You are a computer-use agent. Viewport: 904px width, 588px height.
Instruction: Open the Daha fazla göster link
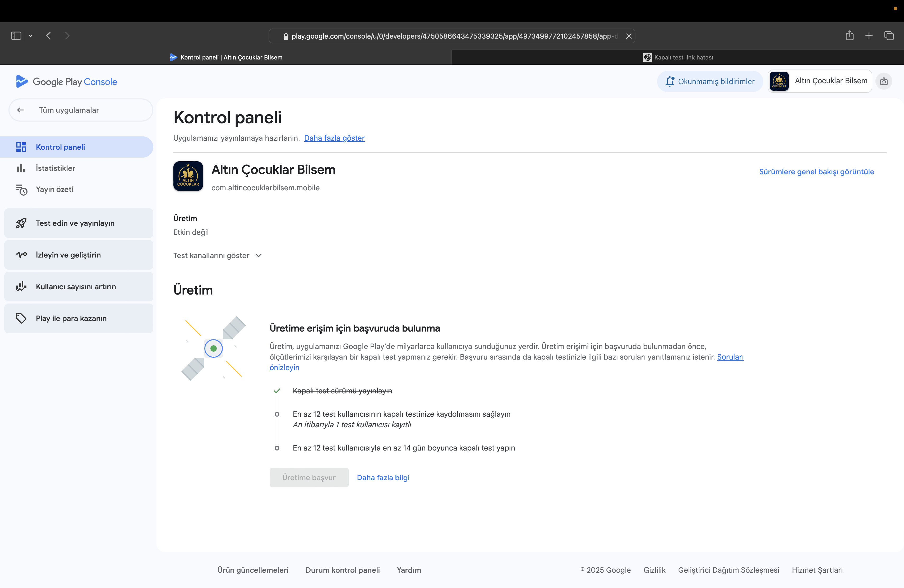coord(334,138)
